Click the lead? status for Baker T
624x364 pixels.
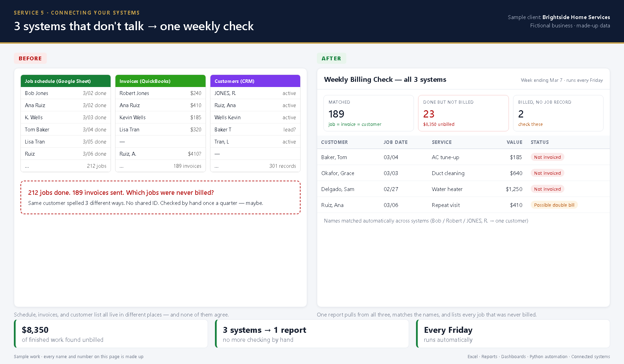click(x=289, y=130)
